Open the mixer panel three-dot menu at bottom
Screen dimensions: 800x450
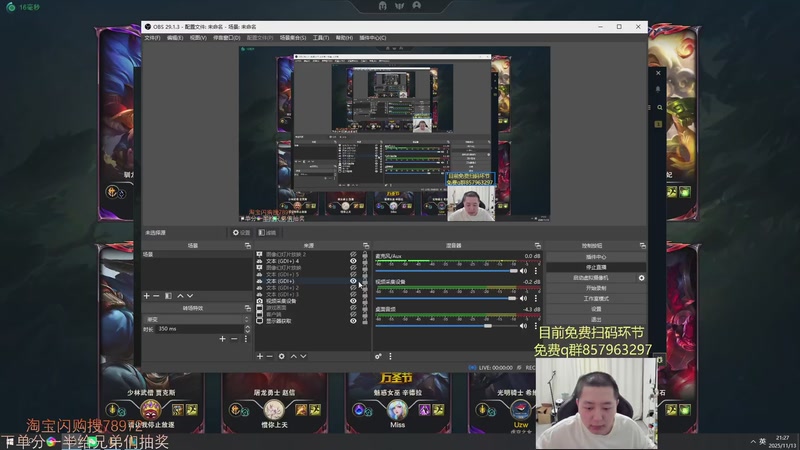(x=390, y=356)
